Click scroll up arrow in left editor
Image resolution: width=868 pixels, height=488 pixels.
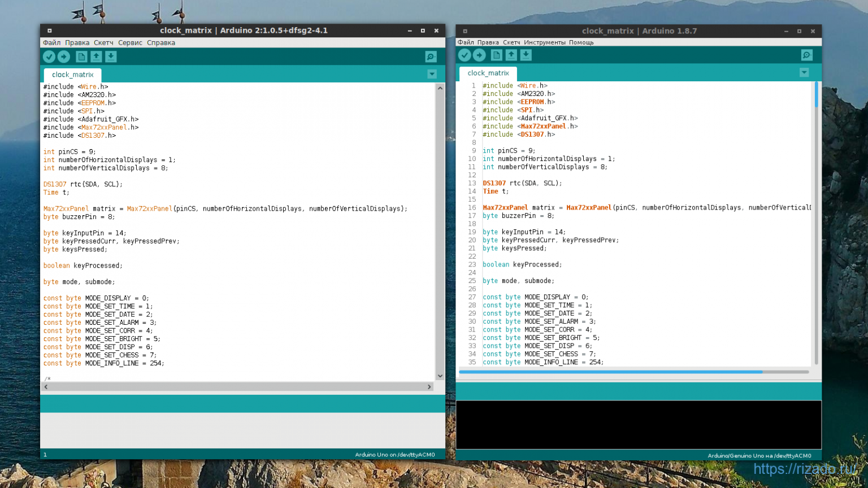[x=440, y=88]
